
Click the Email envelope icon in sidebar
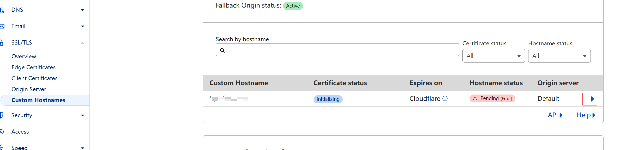coord(2,26)
